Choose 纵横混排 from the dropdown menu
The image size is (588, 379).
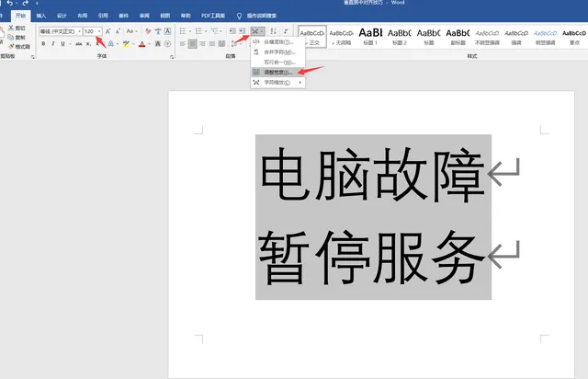277,41
